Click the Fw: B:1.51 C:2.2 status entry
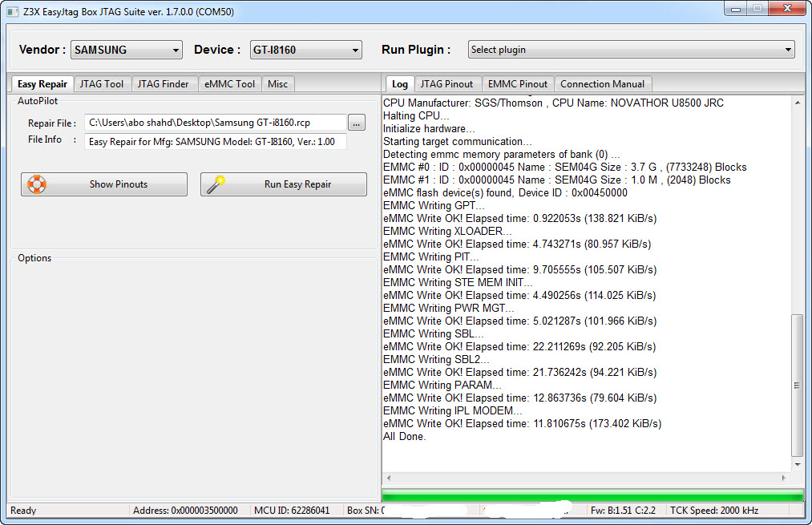This screenshot has height=525, width=812. tap(623, 511)
